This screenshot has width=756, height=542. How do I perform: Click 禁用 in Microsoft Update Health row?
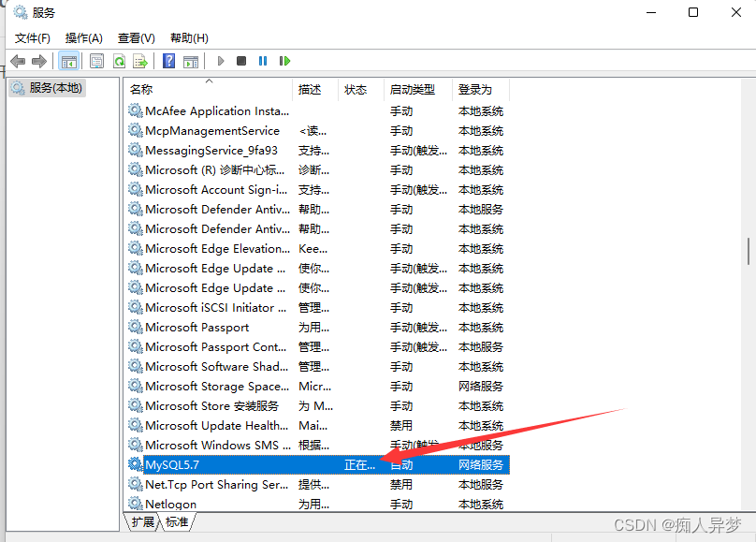point(401,426)
